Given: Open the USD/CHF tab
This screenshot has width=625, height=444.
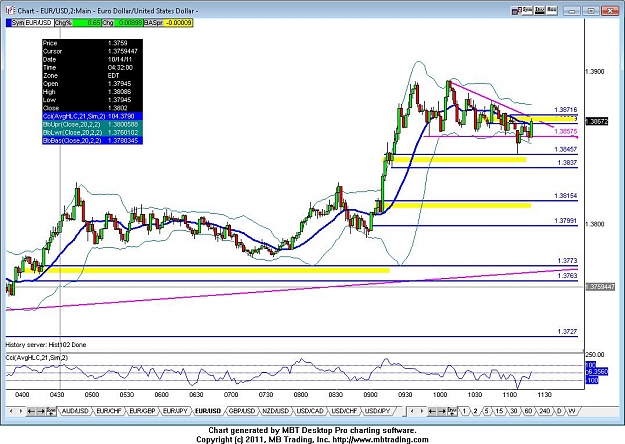Looking at the screenshot, I should point(344,411).
